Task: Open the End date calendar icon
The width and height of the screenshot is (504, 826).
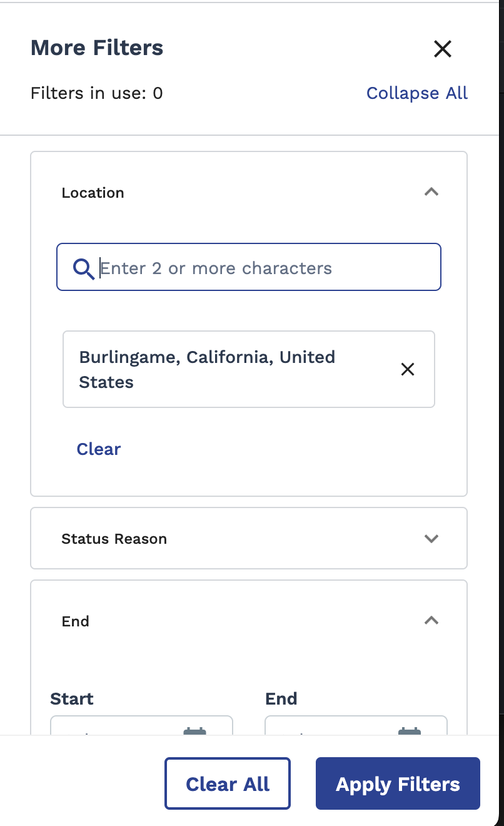Action: (410, 730)
